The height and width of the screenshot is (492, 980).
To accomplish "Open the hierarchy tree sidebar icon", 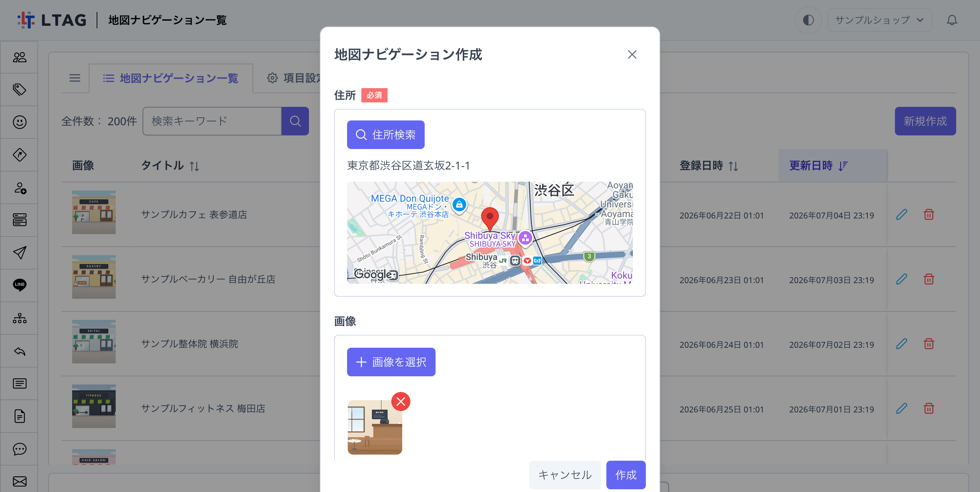I will (19, 318).
